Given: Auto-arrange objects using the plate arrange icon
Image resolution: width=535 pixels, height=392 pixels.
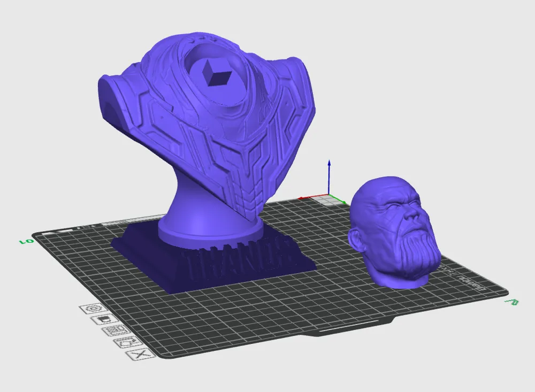Looking at the screenshot, I should click(116, 330).
